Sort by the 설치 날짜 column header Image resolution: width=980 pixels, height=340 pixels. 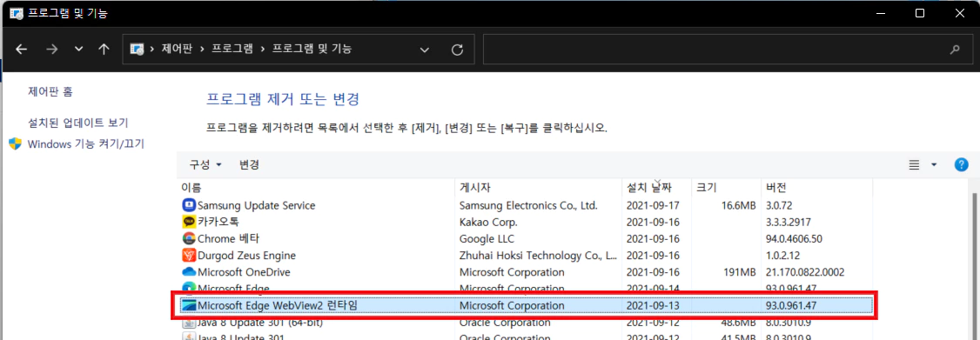click(x=648, y=188)
